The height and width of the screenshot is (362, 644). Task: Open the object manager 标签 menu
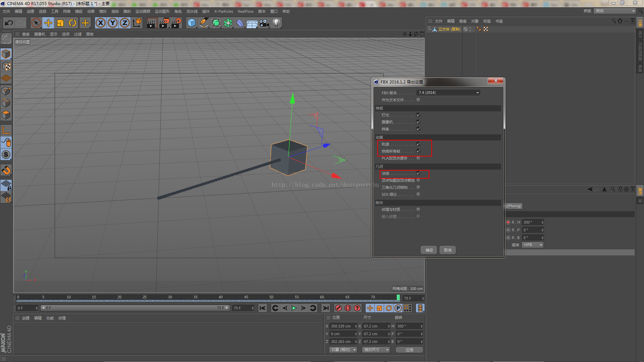[x=487, y=21]
